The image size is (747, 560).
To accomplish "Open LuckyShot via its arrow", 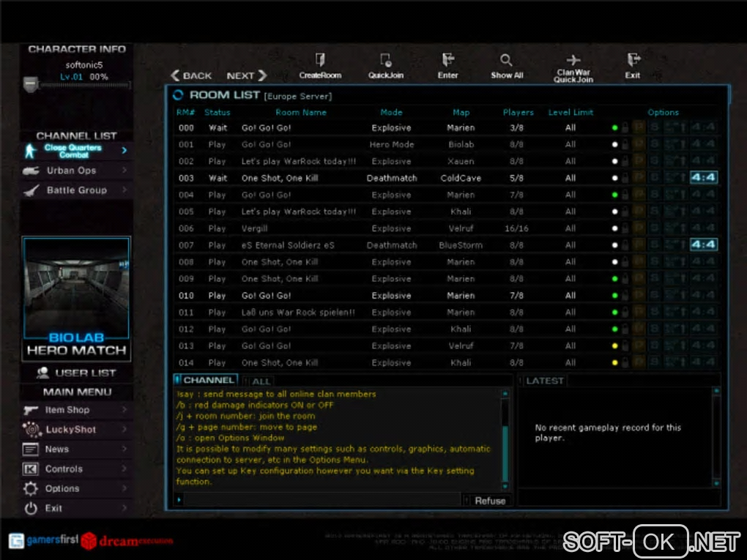I will pos(124,429).
